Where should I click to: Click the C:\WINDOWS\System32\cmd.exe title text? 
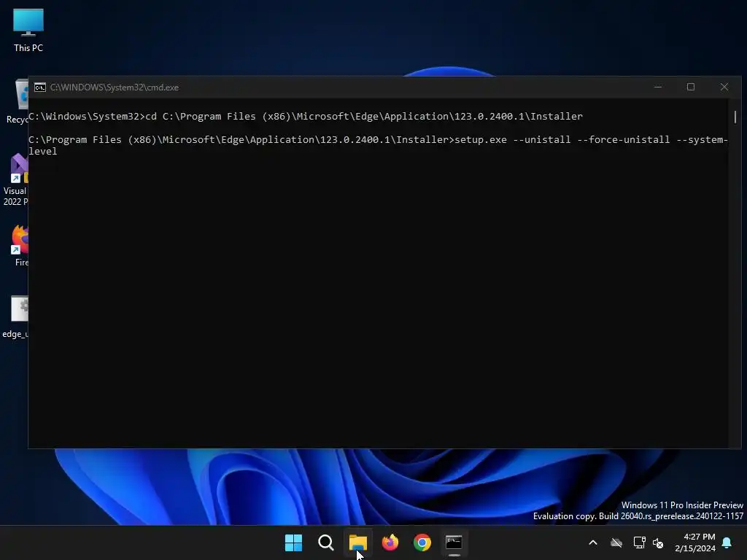(115, 87)
